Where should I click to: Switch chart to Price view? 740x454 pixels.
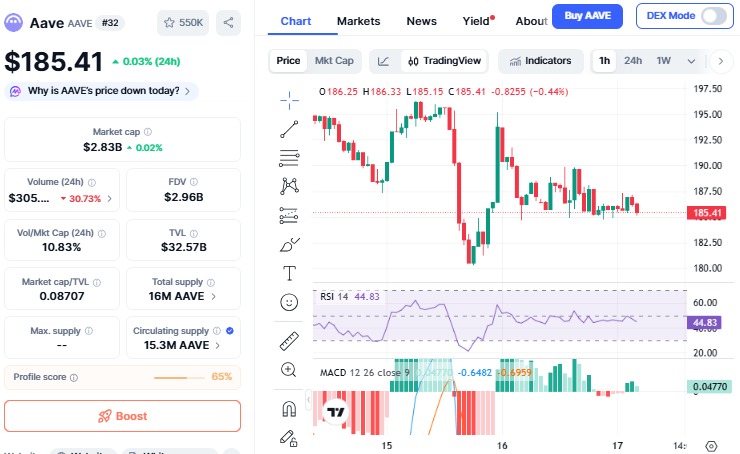(288, 61)
